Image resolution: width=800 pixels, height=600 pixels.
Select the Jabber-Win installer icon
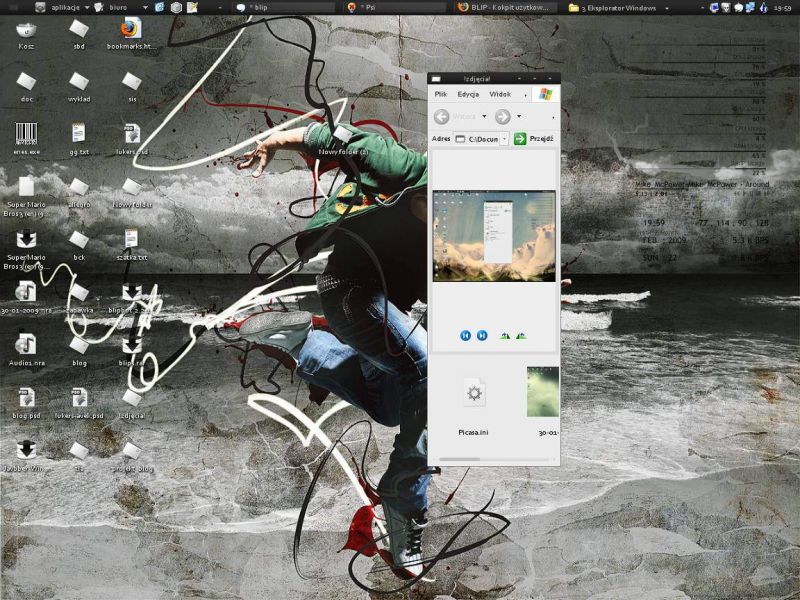[x=26, y=451]
